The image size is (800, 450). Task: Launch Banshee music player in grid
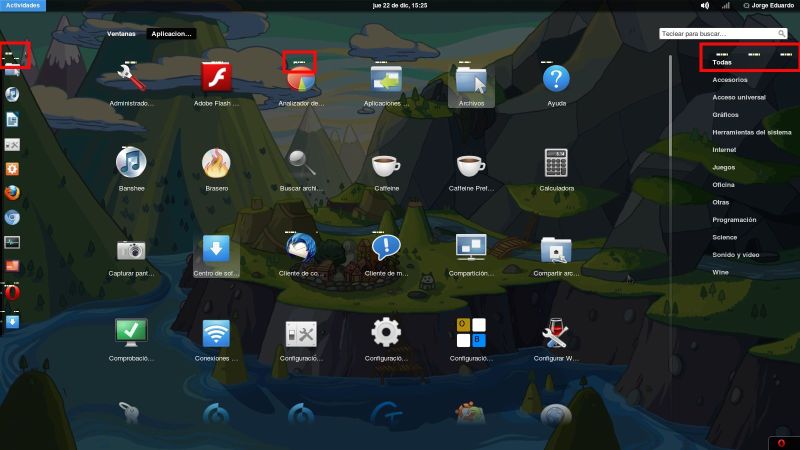(131, 162)
